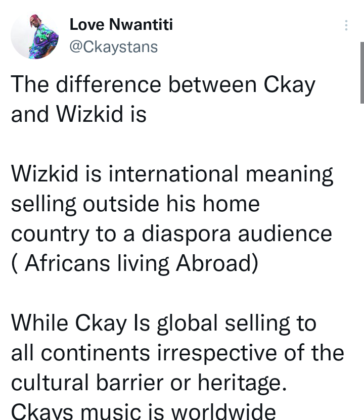
Task: Click the word "heritage." in the tweet
Action: pyautogui.click(x=242, y=383)
